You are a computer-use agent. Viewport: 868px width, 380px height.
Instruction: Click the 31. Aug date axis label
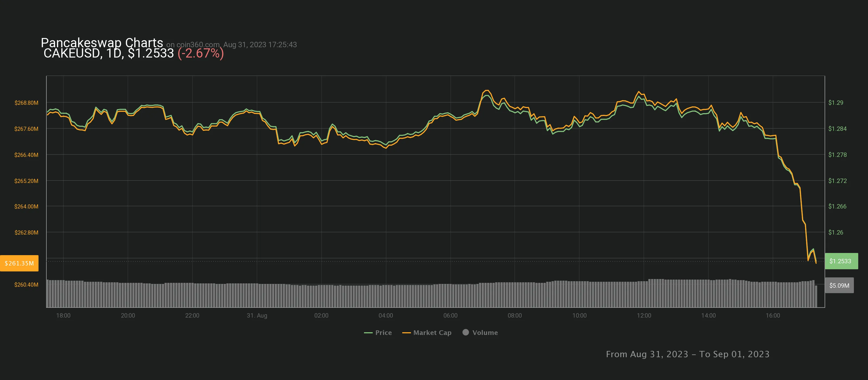click(x=257, y=315)
